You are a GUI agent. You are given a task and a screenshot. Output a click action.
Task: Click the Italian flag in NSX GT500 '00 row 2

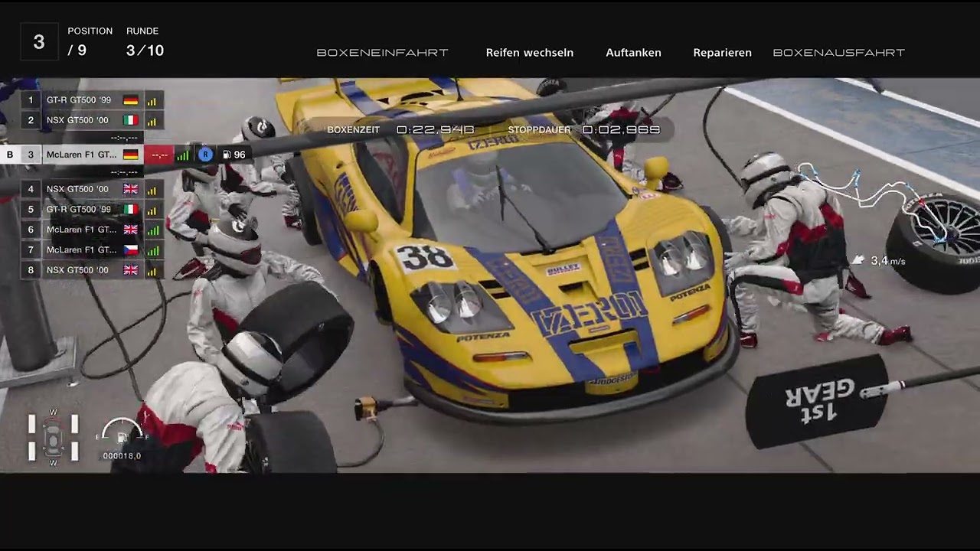pyautogui.click(x=130, y=120)
